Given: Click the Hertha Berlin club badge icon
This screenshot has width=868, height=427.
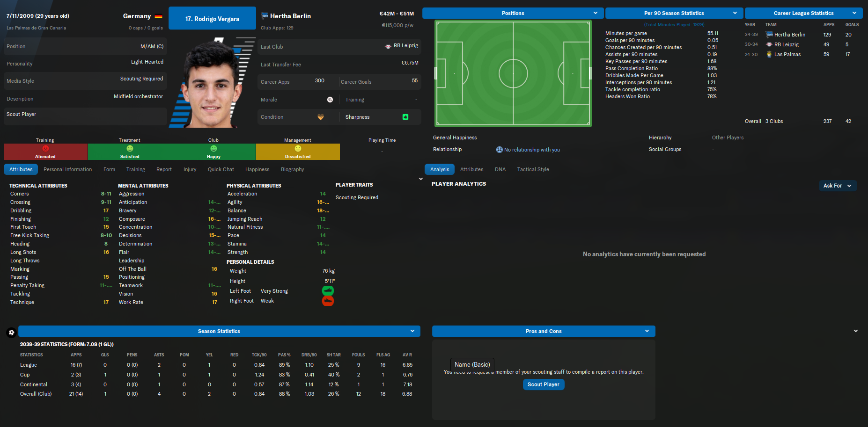Looking at the screenshot, I should (x=265, y=16).
